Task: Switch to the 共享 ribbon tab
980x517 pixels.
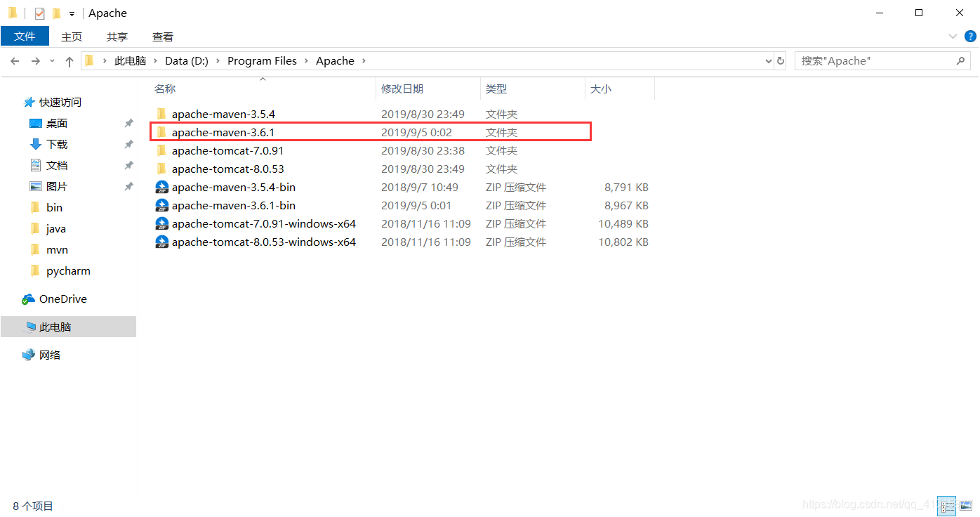Action: (x=117, y=37)
